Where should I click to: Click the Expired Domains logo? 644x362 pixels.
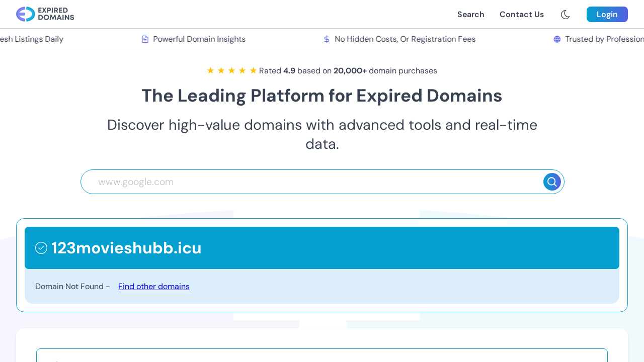[45, 14]
